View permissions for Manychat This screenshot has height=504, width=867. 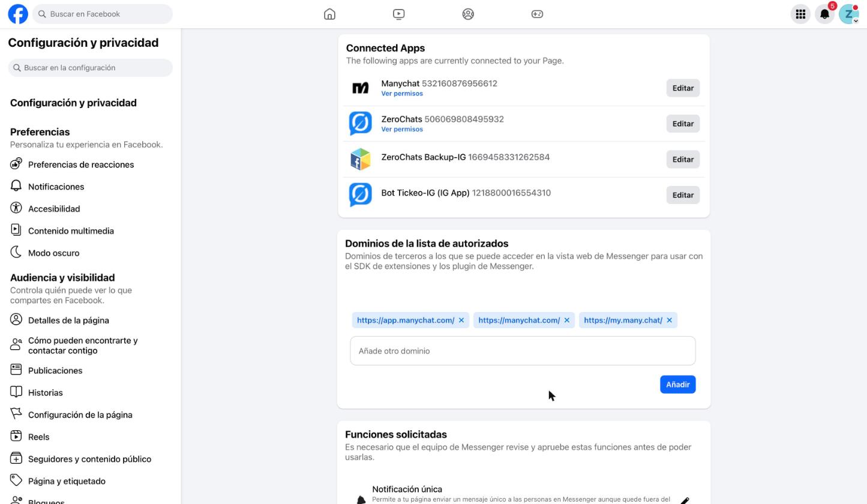tap(402, 94)
